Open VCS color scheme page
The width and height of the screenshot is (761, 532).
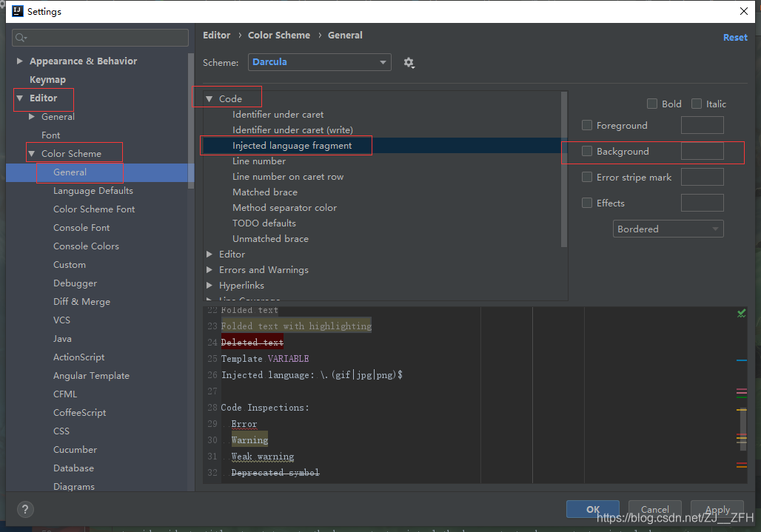coord(61,320)
